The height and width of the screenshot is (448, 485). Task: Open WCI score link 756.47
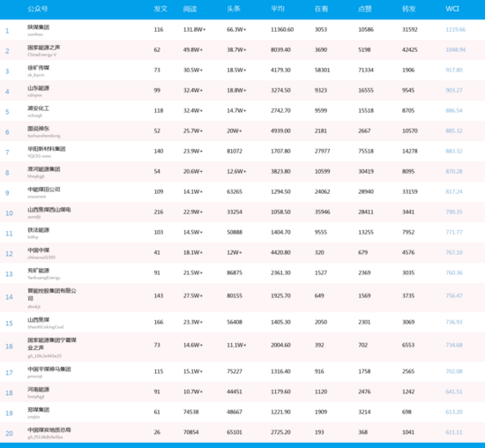(454, 295)
